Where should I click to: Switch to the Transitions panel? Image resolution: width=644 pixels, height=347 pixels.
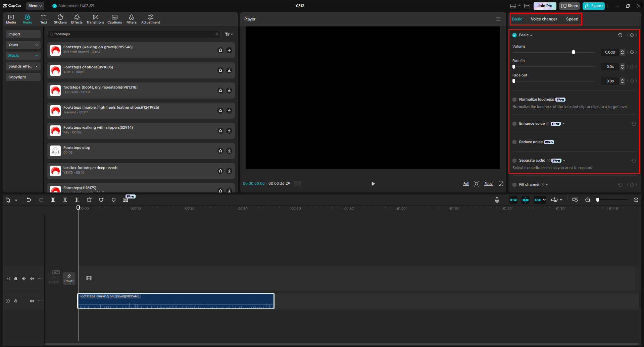click(95, 18)
